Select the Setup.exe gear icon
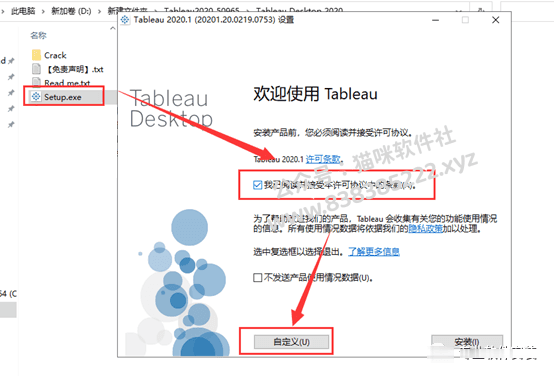Image resolution: width=554 pixels, height=378 pixels. pyautogui.click(x=36, y=96)
